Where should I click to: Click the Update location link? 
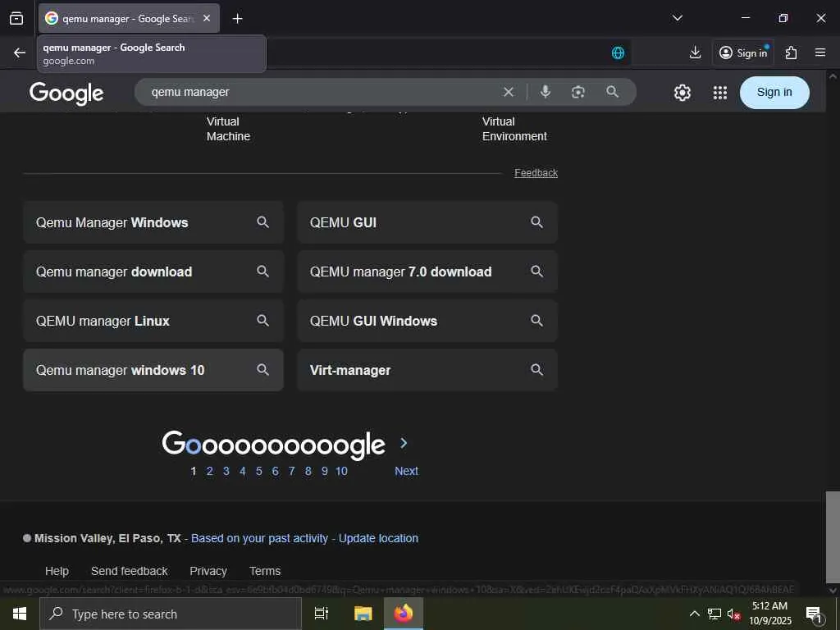(378, 538)
